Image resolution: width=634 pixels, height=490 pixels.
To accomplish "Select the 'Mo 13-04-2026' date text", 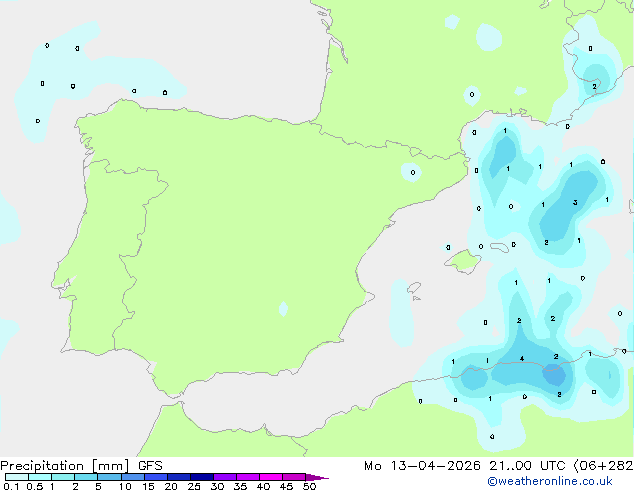I will point(422,466).
